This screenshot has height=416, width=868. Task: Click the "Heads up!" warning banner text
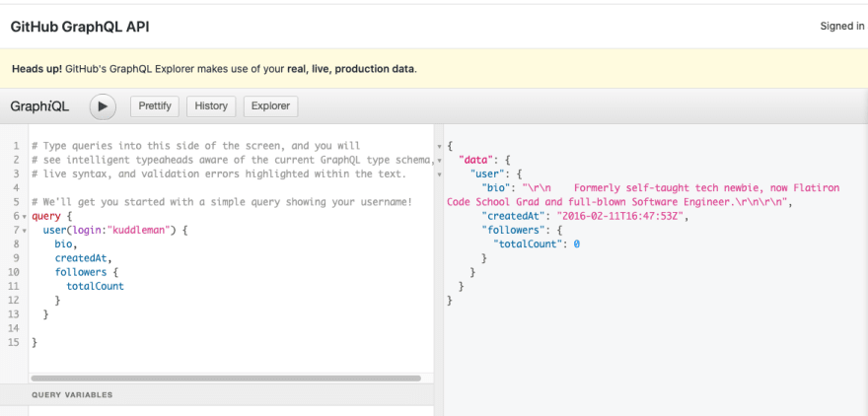(x=37, y=69)
